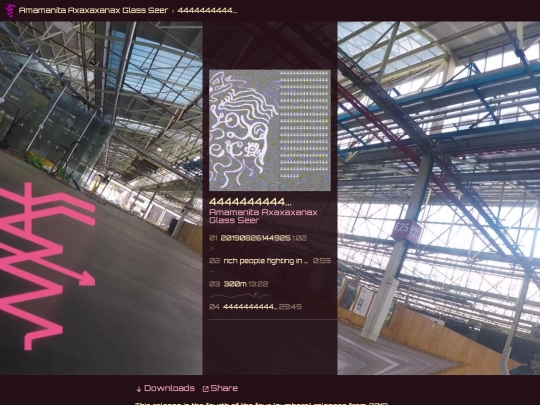Click the share icon beside Share
Screen dimensions: 540x405
(x=205, y=389)
